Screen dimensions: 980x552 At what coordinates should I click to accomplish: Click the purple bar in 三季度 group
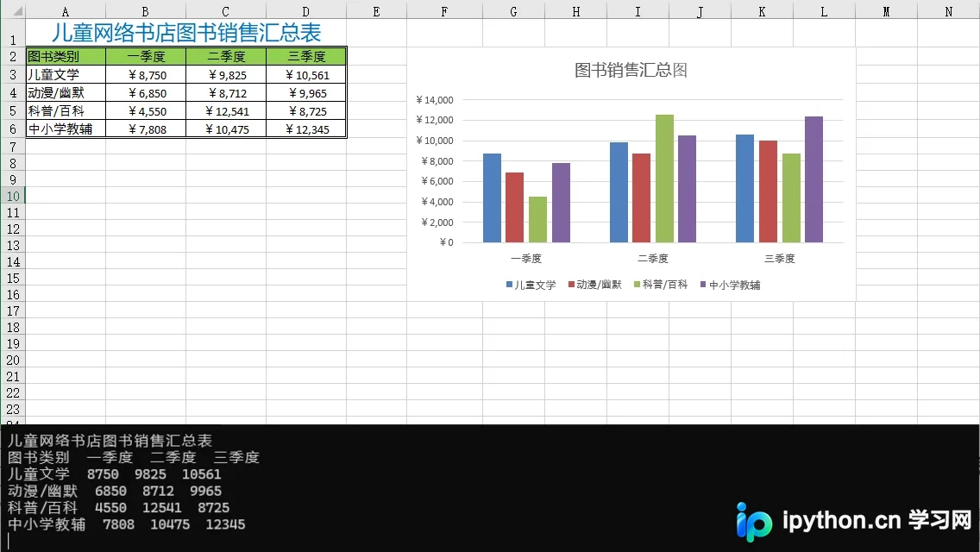coord(814,179)
